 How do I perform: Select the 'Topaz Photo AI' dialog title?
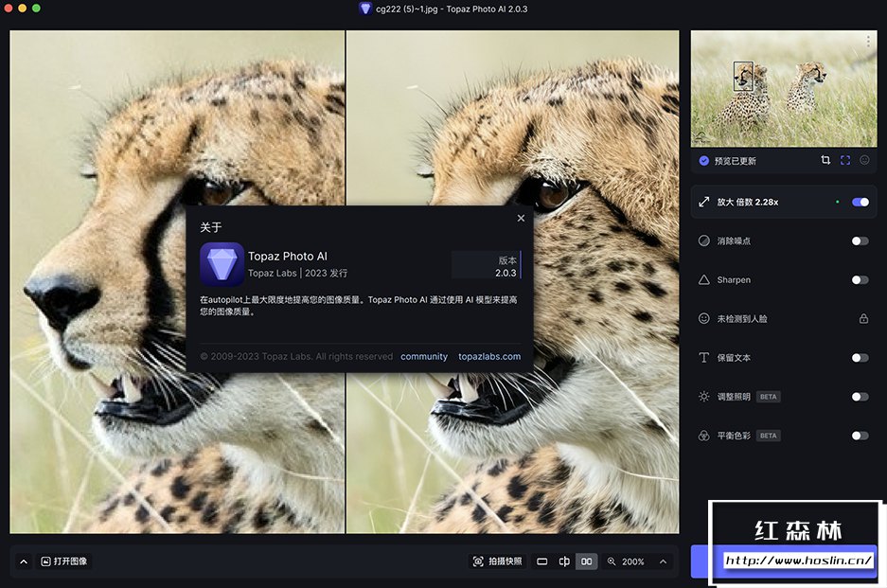288,256
